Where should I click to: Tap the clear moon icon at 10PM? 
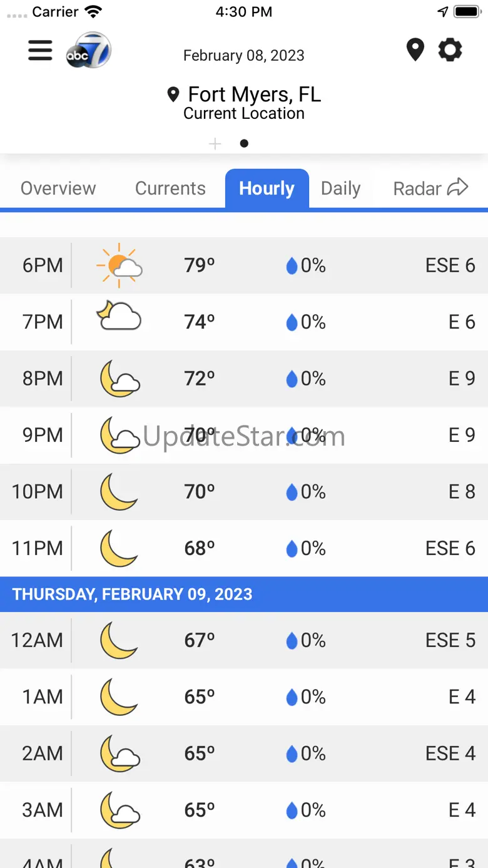point(119,491)
